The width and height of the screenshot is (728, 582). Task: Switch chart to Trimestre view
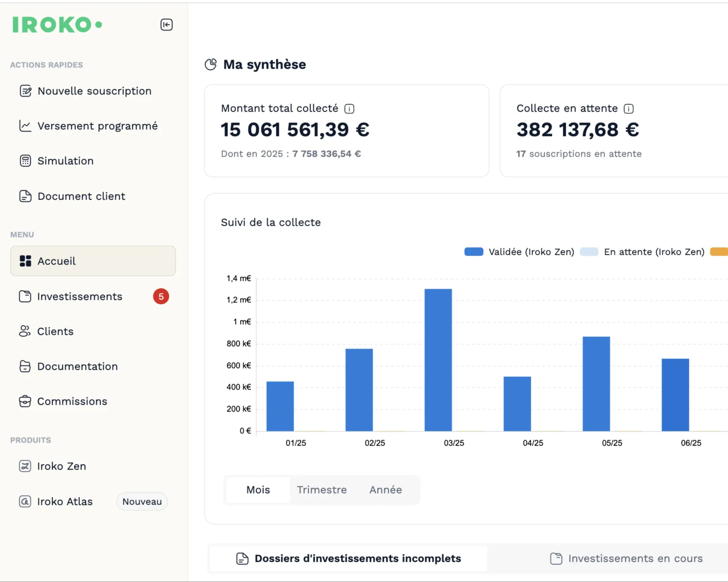(x=322, y=490)
